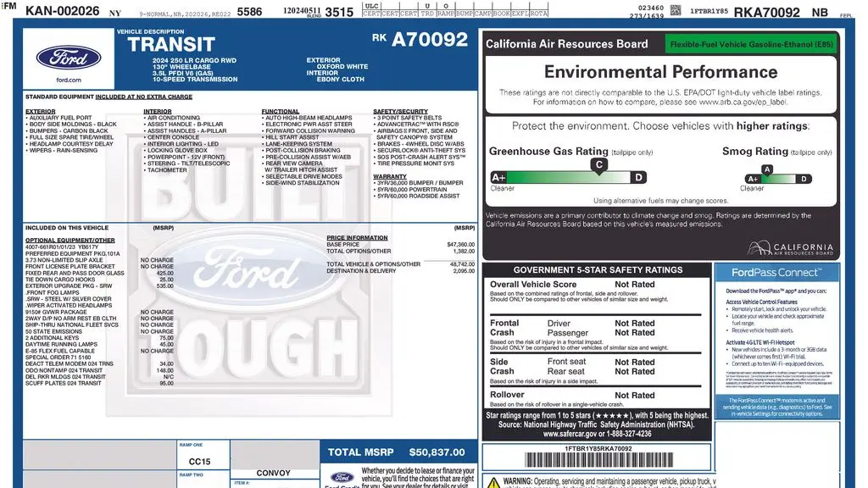The image size is (868, 488).
Task: Click the VIN barcode 1FTBR1Y85RKA70092
Action: [598, 460]
